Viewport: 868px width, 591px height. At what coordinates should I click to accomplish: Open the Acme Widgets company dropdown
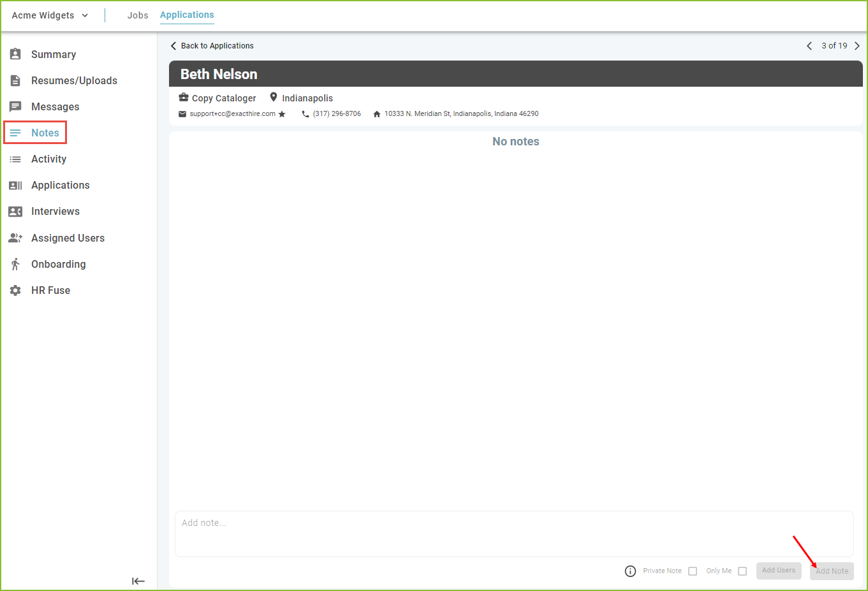50,15
